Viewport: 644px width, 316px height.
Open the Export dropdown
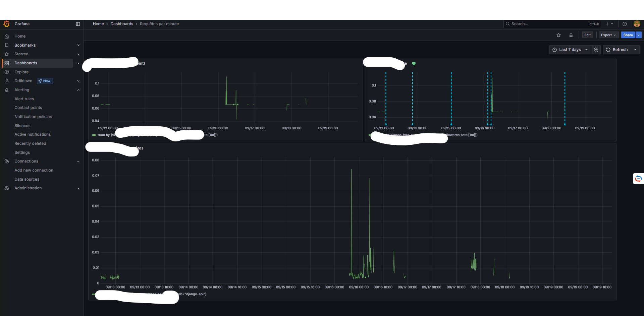[608, 35]
